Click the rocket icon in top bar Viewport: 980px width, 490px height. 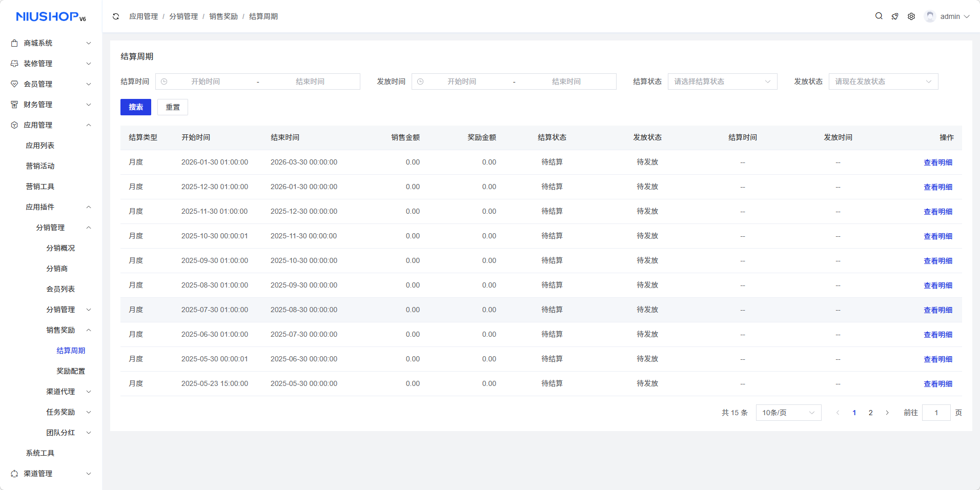pos(895,16)
